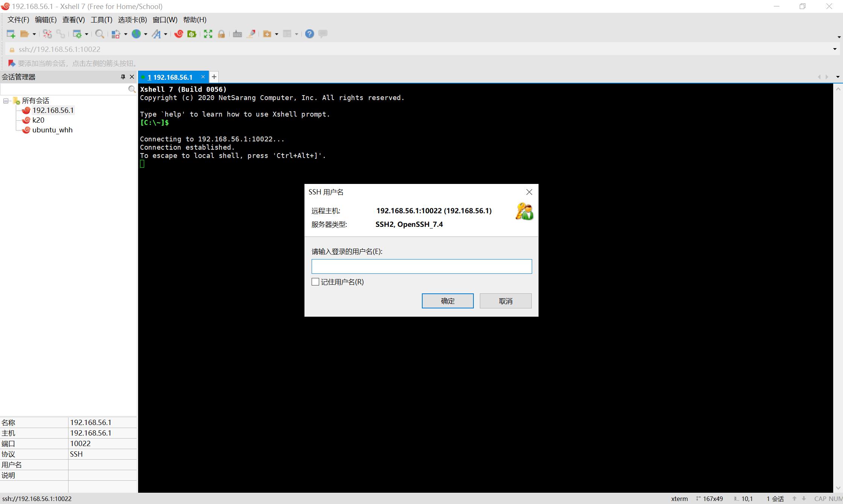Close the SSH 用户名 dialog
Viewport: 843px width, 504px height.
coord(529,192)
